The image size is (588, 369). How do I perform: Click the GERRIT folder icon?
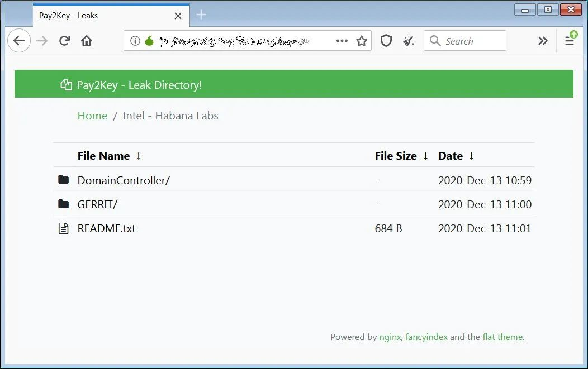click(x=63, y=204)
